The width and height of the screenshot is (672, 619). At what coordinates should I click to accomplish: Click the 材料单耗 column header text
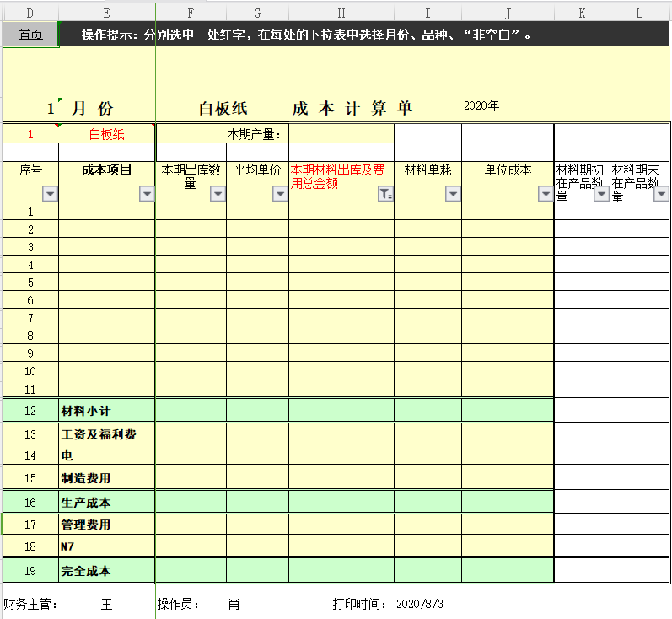click(427, 170)
